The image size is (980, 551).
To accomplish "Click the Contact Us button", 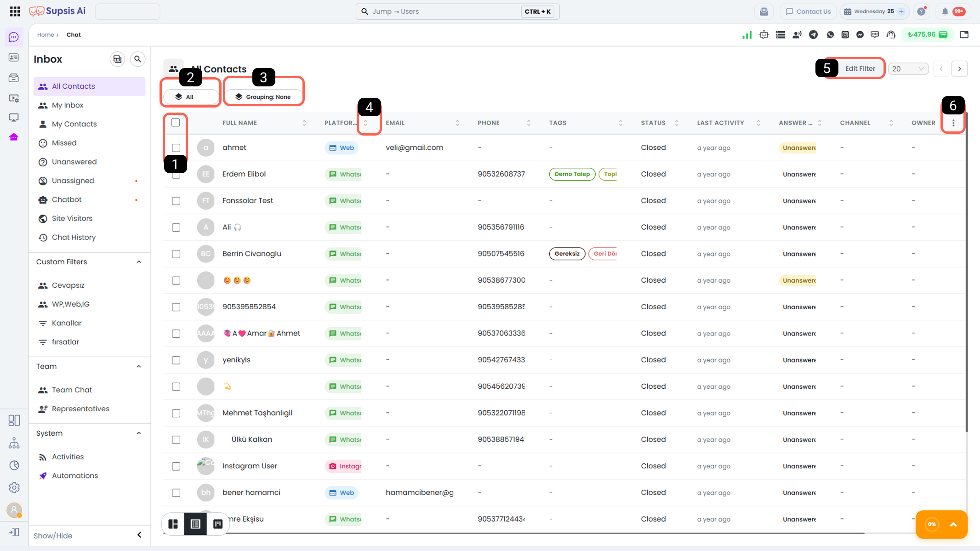I will tap(808, 11).
